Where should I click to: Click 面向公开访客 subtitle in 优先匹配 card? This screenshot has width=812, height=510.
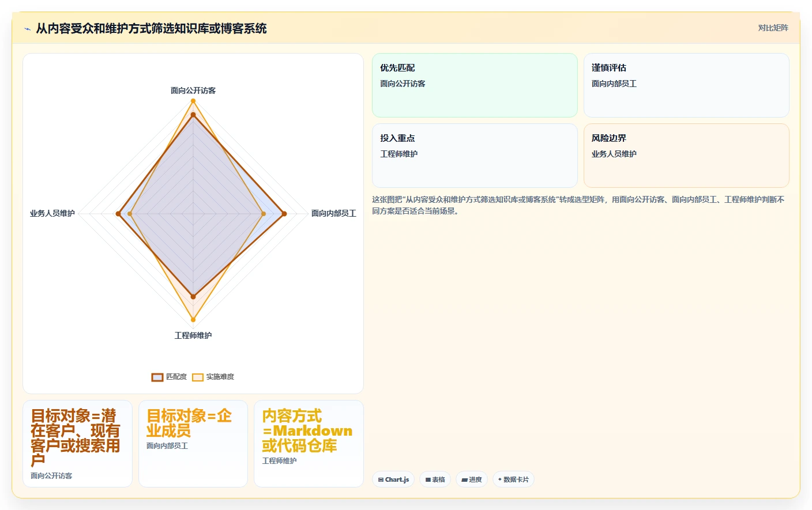coord(403,84)
